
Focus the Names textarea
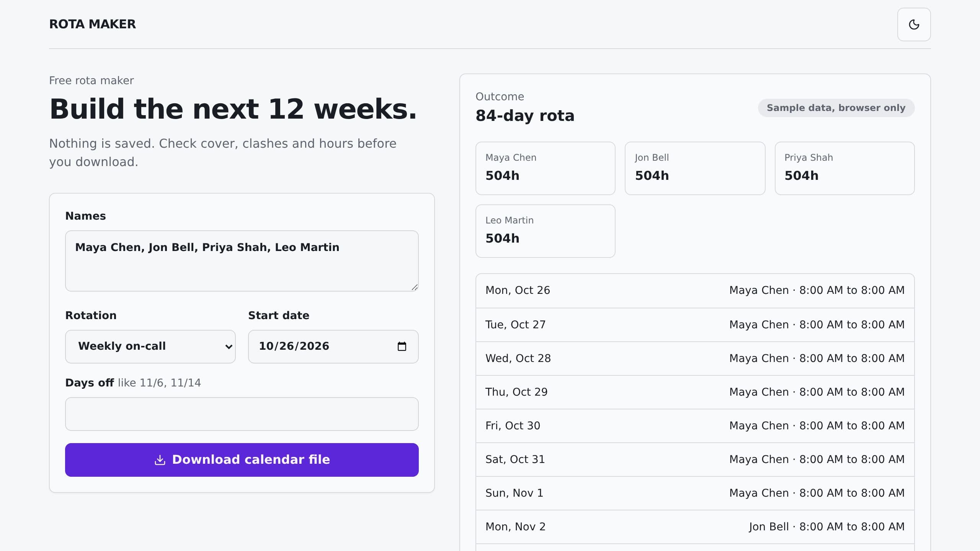[x=242, y=261]
